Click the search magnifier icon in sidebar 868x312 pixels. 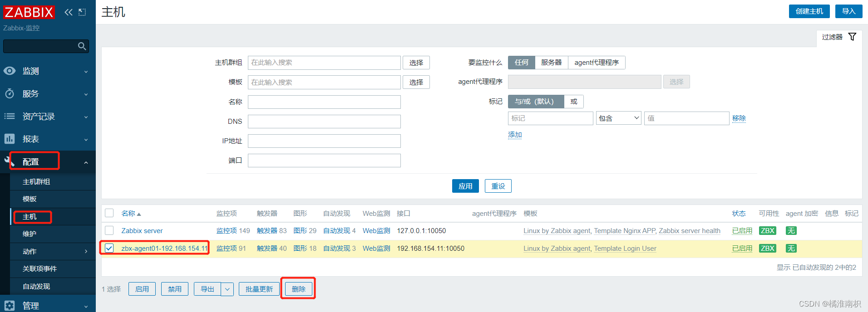click(x=82, y=46)
